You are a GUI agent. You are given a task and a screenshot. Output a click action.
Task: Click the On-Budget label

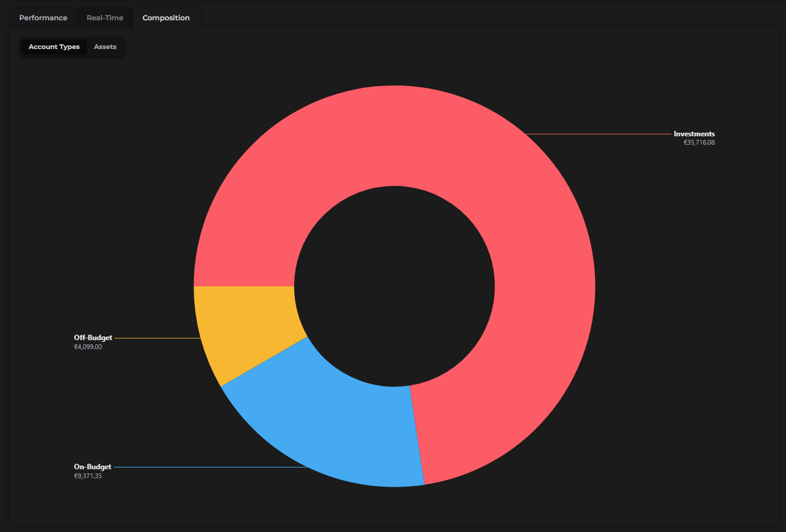(91, 467)
